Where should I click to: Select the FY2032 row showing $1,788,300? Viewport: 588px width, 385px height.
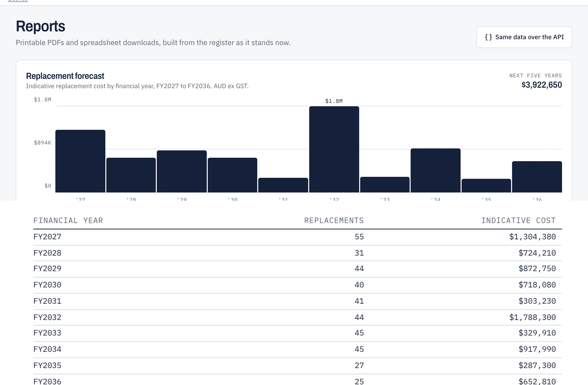click(x=297, y=317)
